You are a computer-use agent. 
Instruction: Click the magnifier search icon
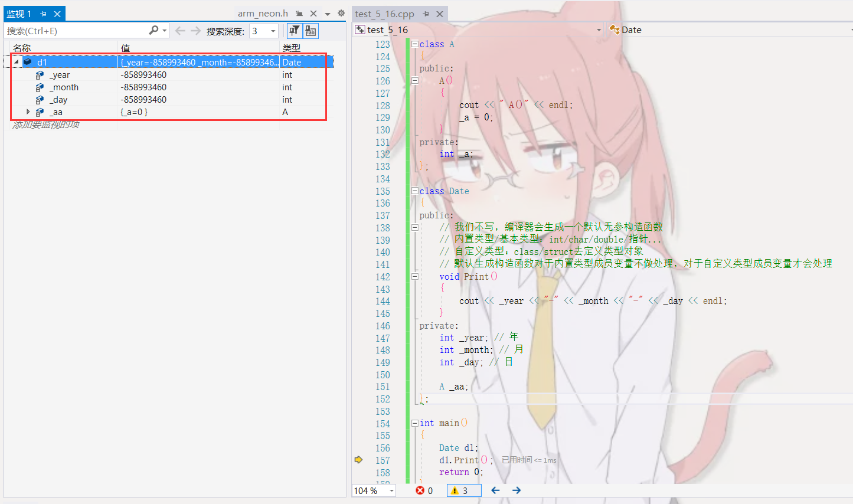(x=153, y=30)
